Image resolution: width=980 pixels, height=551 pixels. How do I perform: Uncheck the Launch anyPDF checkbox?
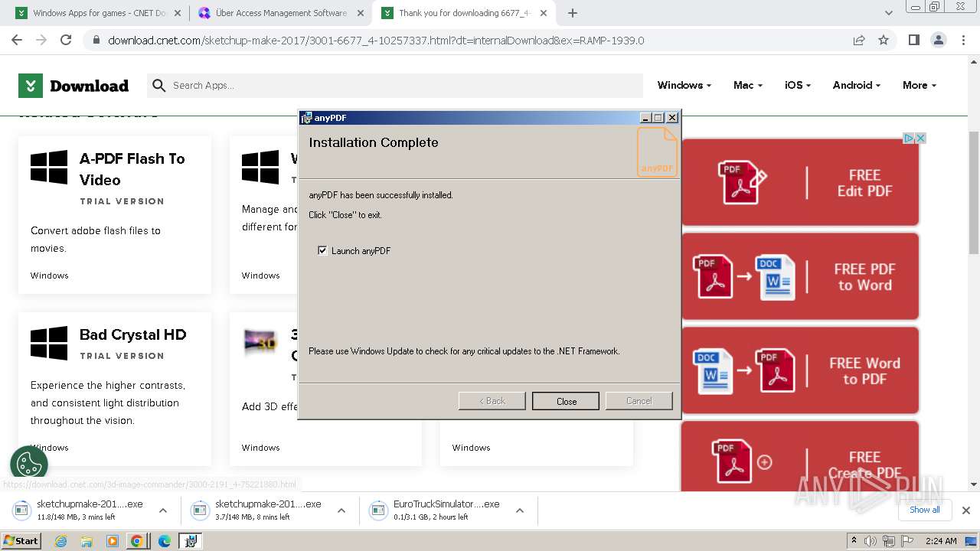click(322, 250)
